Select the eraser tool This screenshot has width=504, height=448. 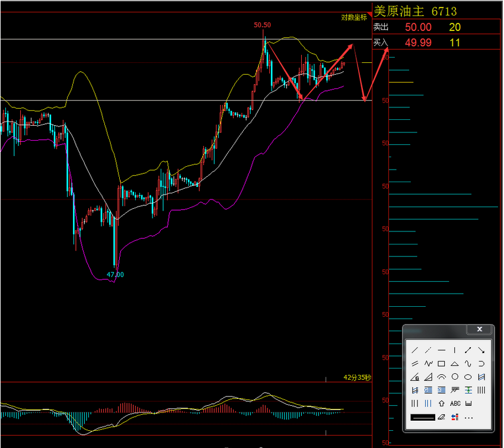click(442, 418)
